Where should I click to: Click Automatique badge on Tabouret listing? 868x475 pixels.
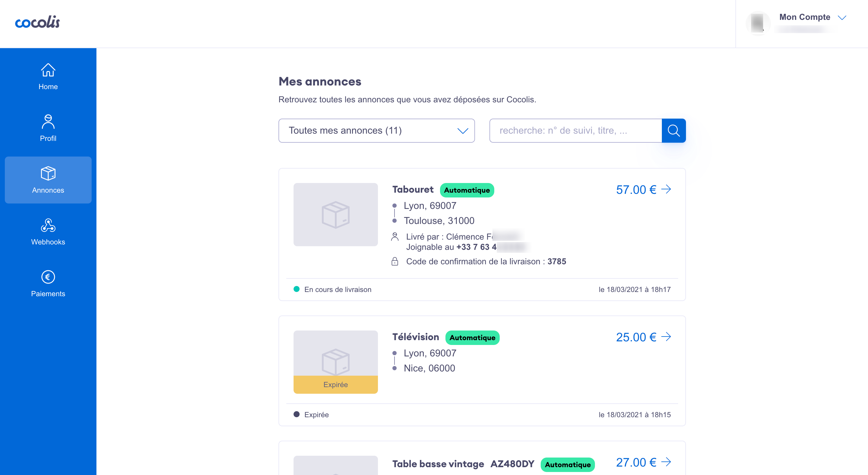[x=467, y=190]
